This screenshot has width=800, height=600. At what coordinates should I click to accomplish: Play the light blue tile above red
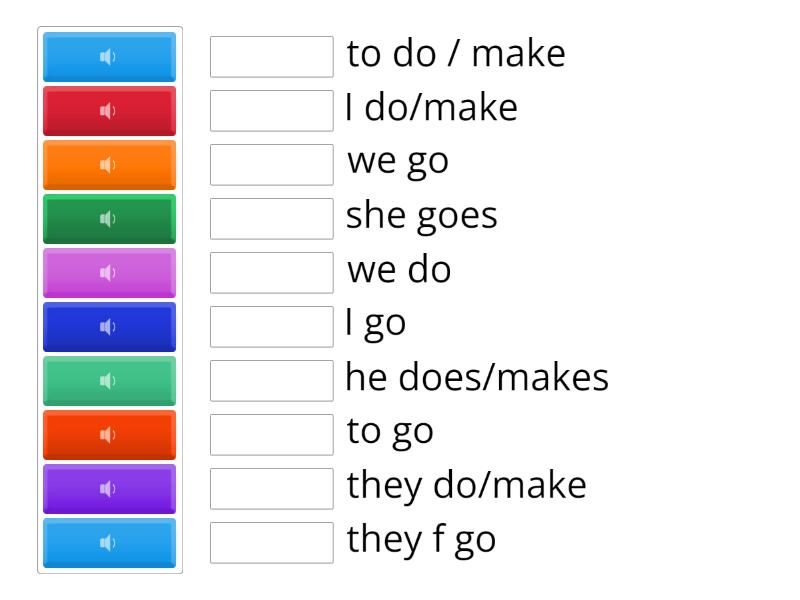(x=109, y=57)
